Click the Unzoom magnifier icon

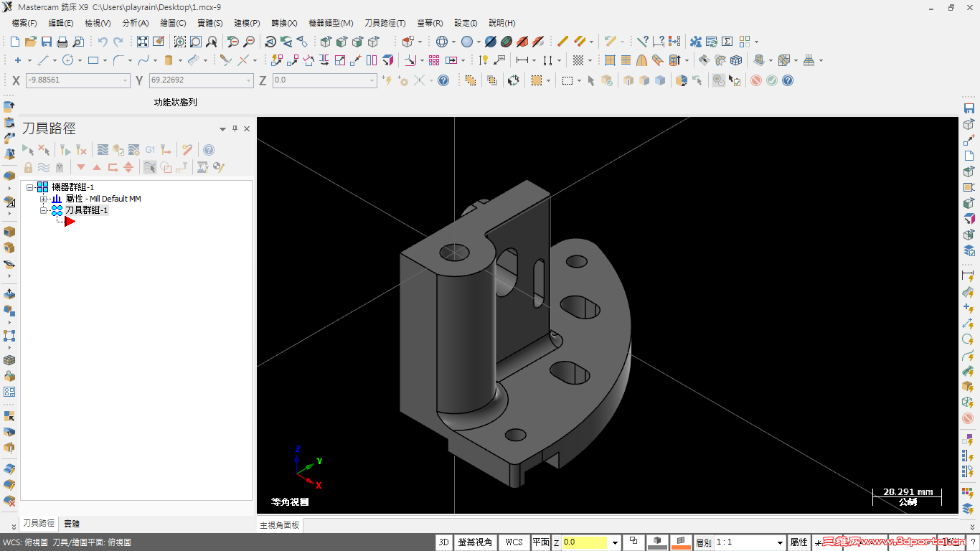coord(249,42)
